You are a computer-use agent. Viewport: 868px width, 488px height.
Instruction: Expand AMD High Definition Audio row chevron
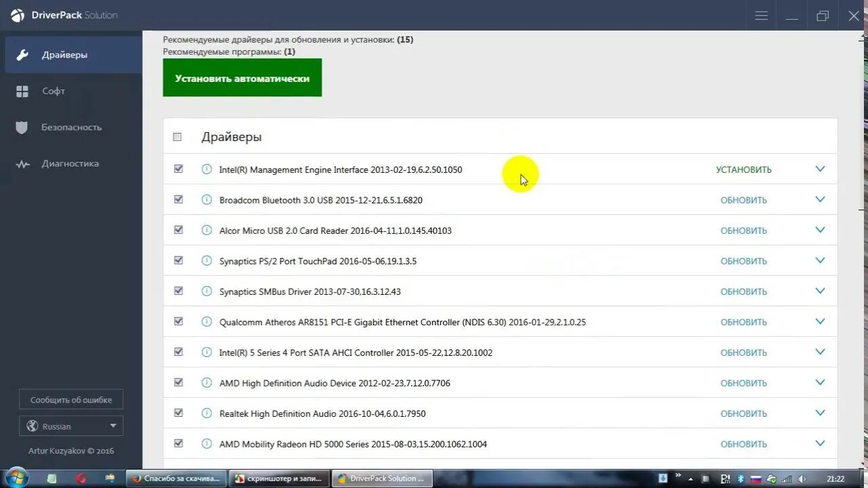pos(820,382)
